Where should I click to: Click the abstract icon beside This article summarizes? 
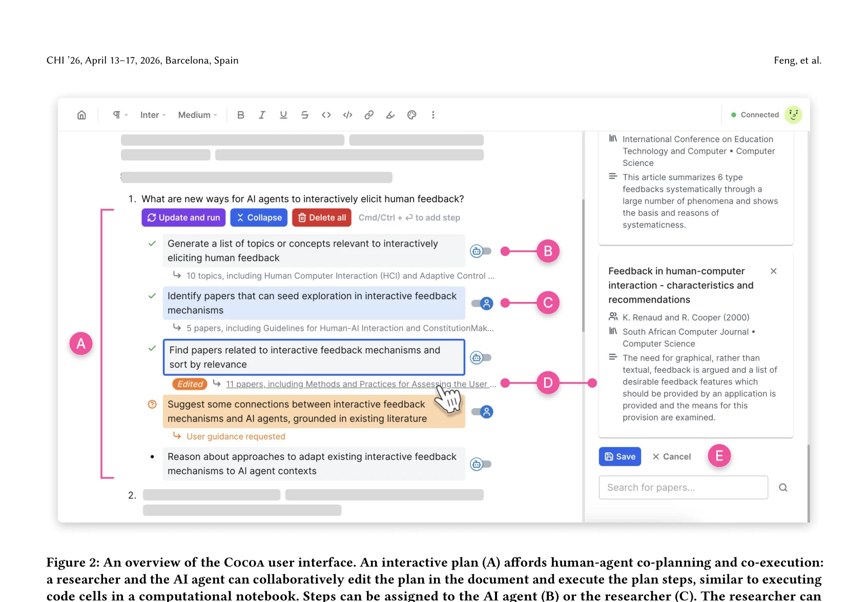click(x=613, y=176)
